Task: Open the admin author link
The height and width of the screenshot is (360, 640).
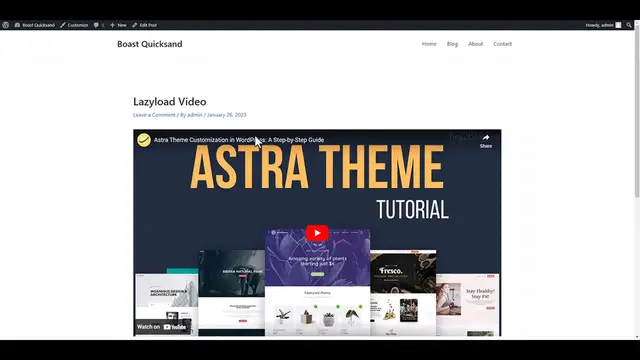Action: pos(195,115)
